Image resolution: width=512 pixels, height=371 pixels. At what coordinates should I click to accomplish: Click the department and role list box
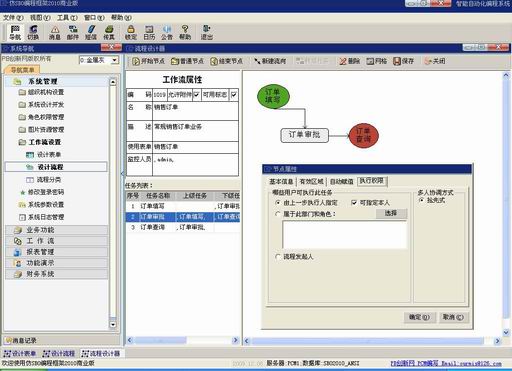pos(344,234)
